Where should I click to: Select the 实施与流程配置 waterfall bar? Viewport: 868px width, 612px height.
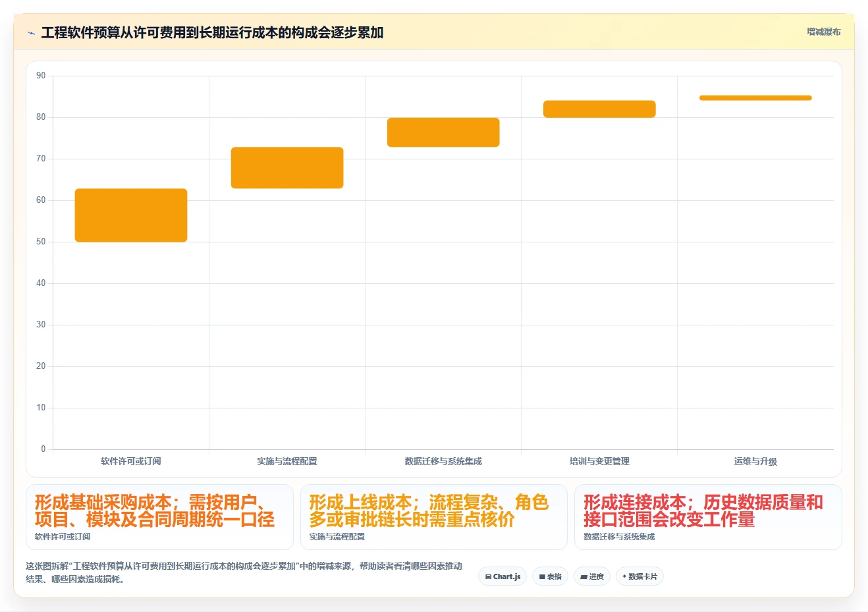tap(287, 168)
